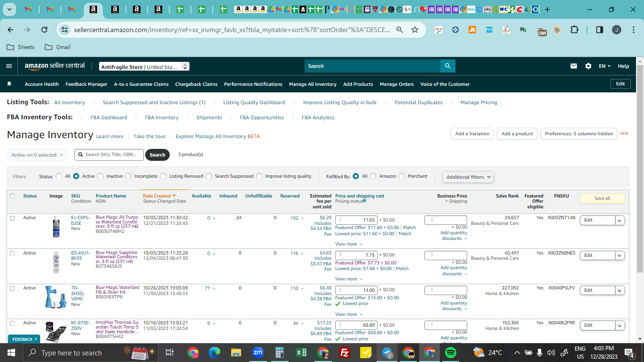Open Spotify from the taskbar

(x=451, y=353)
